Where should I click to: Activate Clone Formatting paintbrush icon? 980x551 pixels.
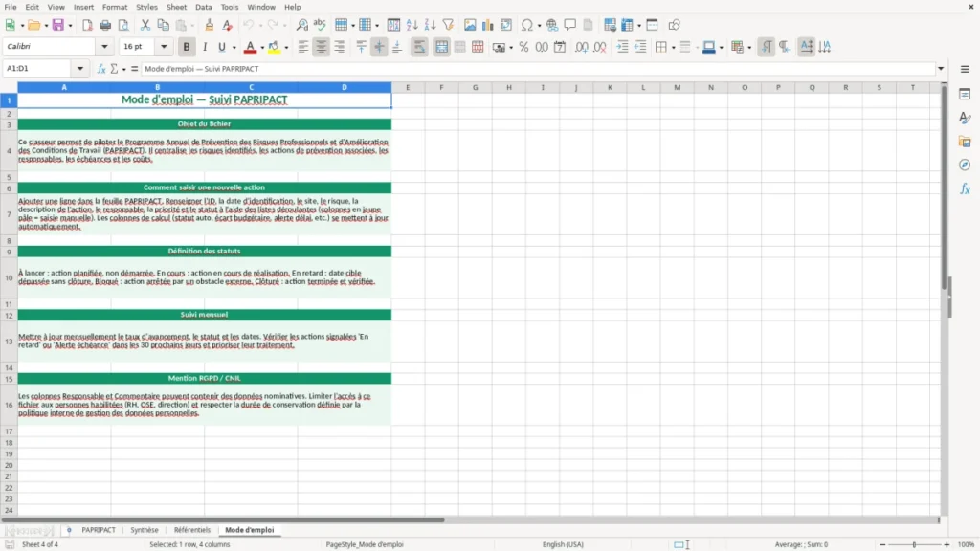210,25
